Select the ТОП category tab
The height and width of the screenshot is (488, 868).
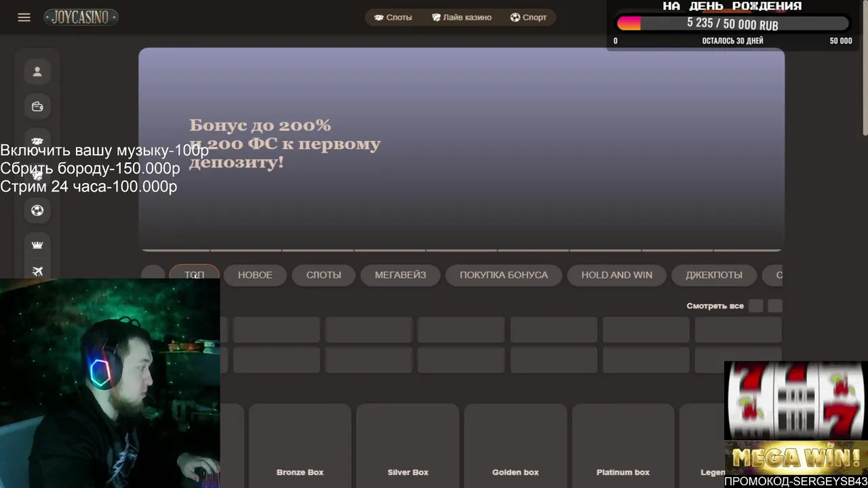pos(194,275)
